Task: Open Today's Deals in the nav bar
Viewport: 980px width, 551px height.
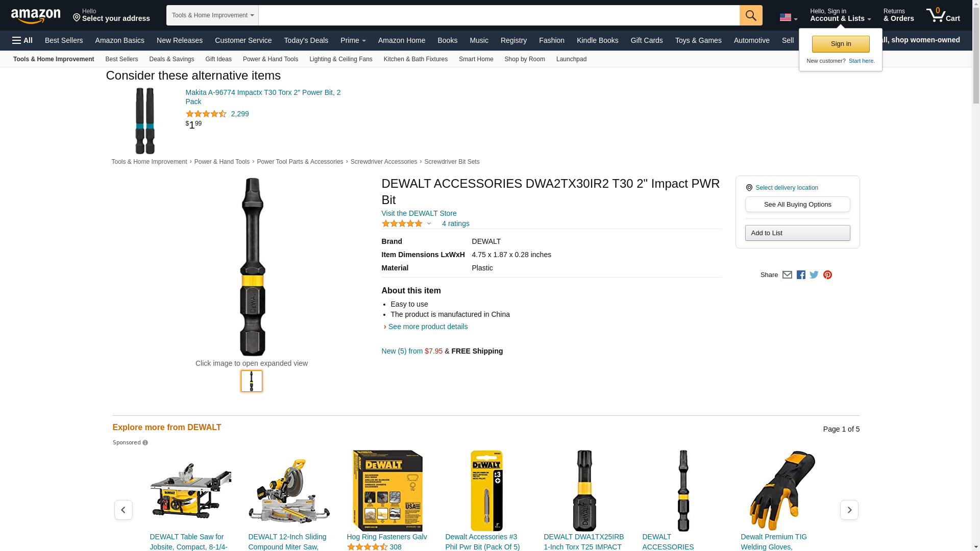Action: 306,40
